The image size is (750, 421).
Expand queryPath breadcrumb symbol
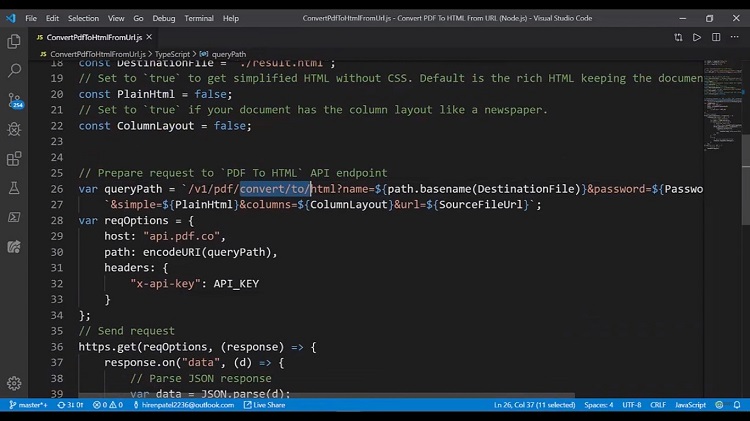click(223, 54)
